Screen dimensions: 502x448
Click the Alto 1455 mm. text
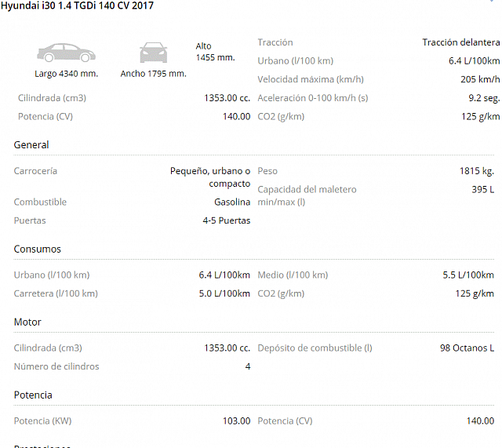pyautogui.click(x=216, y=52)
